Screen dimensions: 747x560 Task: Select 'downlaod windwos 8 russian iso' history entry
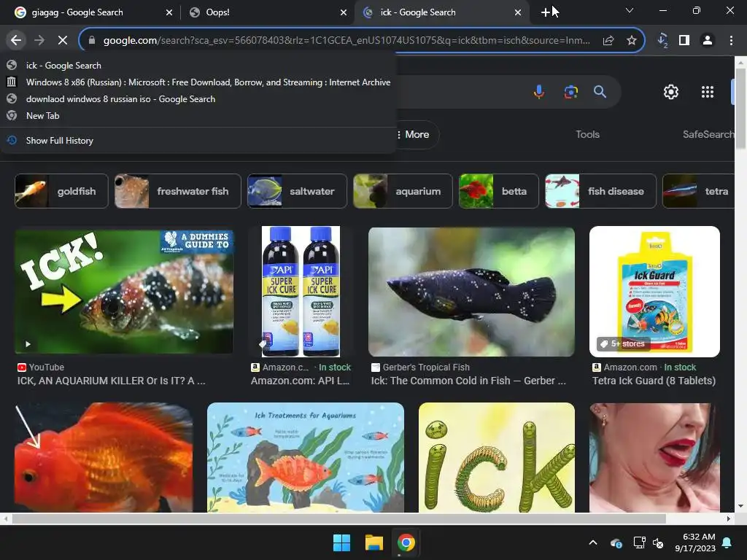click(198, 98)
